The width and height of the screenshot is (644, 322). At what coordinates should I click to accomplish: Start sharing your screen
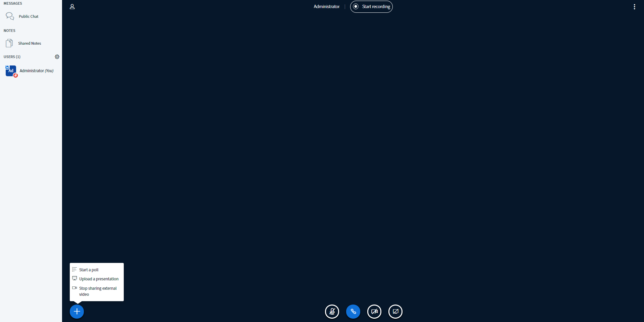tap(395, 311)
